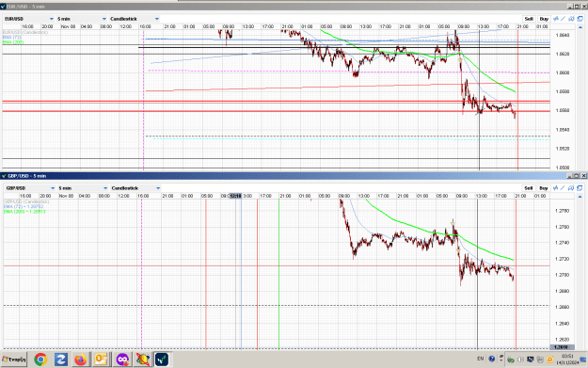Click EUR/USD (Candlestick) legend label

tap(25, 32)
